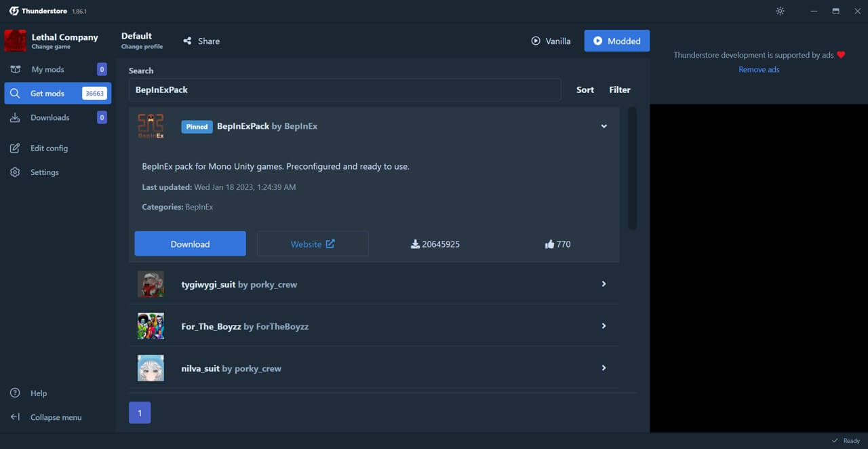Close the Thunderstore window
This screenshot has height=449, width=868.
[x=857, y=11]
